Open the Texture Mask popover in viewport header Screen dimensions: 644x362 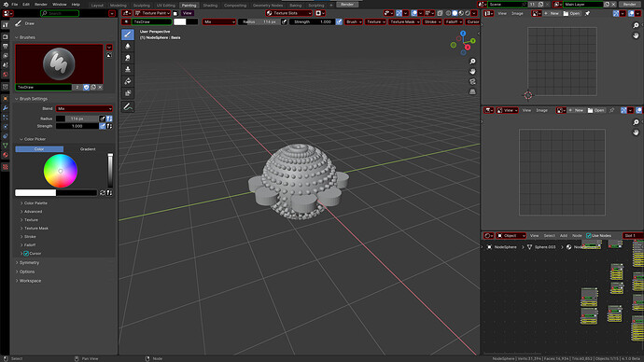(x=404, y=21)
